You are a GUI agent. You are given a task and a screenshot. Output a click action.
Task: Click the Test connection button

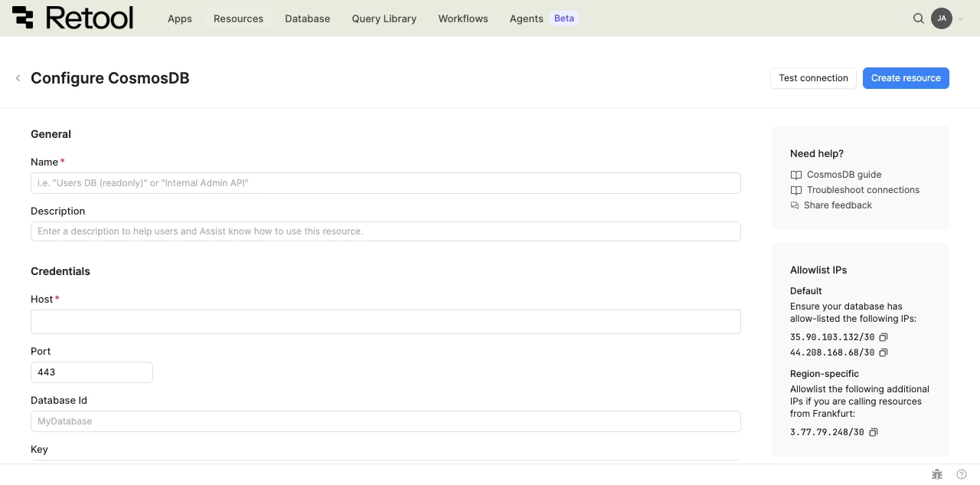813,78
